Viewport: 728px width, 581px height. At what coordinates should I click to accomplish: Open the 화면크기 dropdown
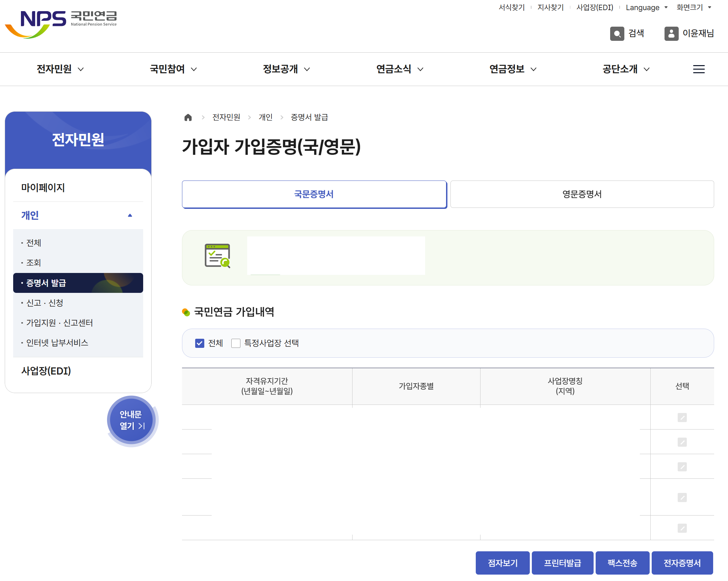tap(694, 7)
